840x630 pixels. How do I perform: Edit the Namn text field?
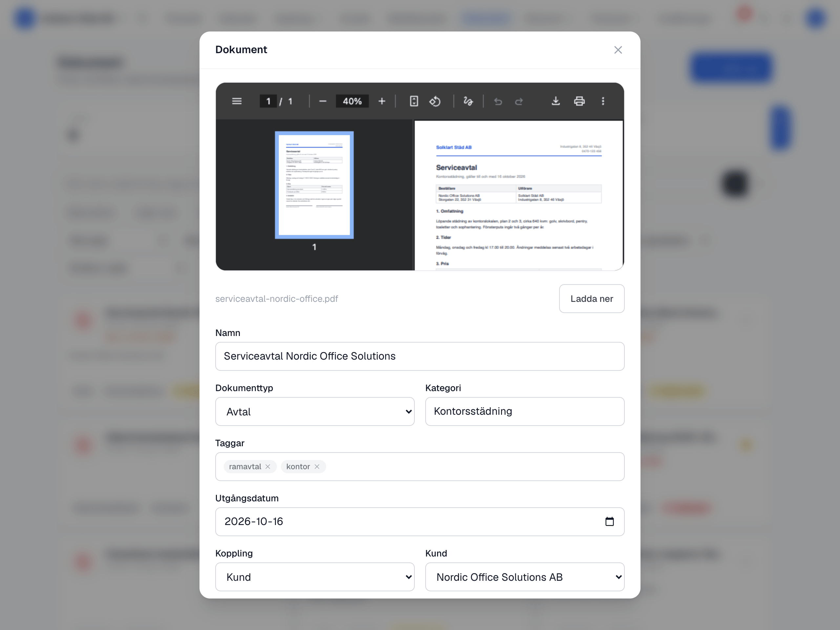[420, 356]
